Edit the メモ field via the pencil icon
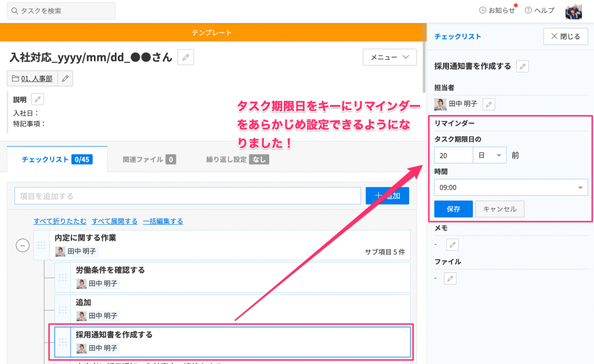This screenshot has width=594, height=364. [x=452, y=245]
